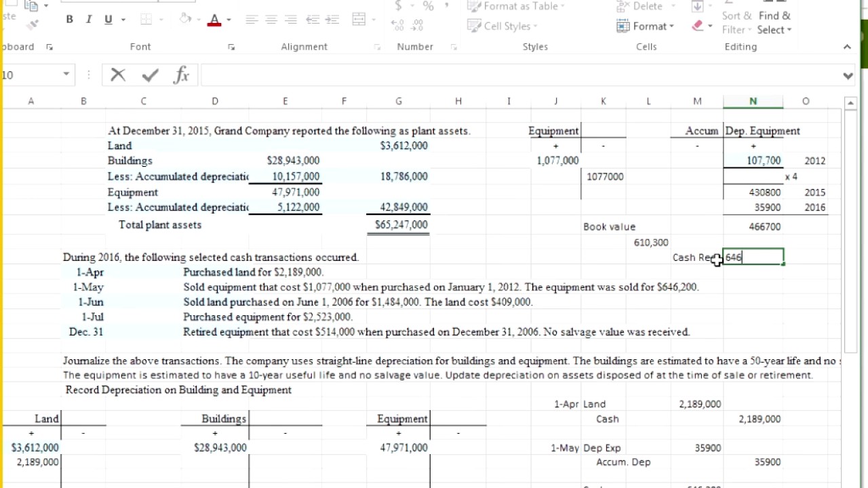The height and width of the screenshot is (488, 868).
Task: Toggle italic formatting
Action: point(88,20)
